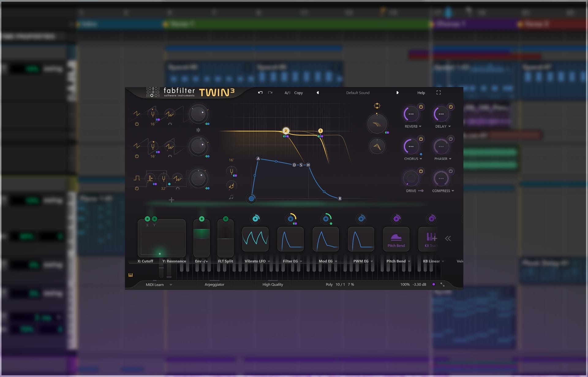Click the Vibrato LFO waveform thumbnail
588x377 pixels.
[255, 239]
